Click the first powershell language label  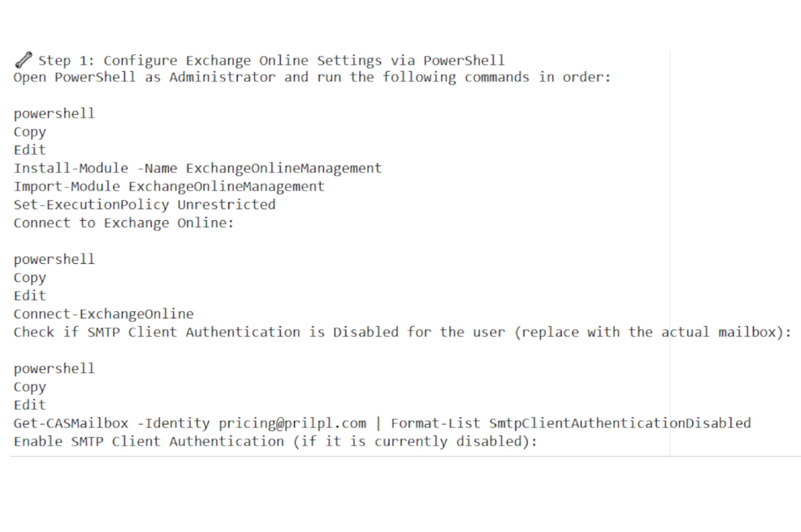pyautogui.click(x=54, y=114)
